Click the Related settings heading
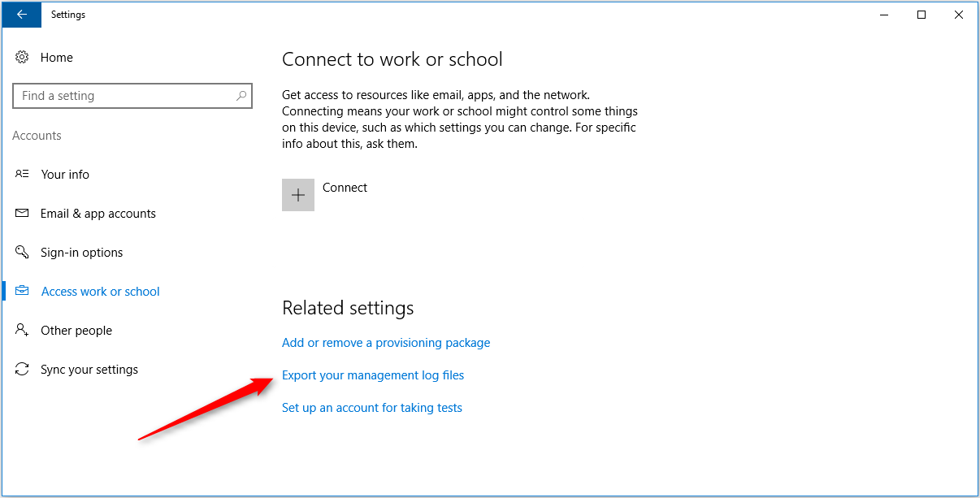980x498 pixels. [348, 308]
